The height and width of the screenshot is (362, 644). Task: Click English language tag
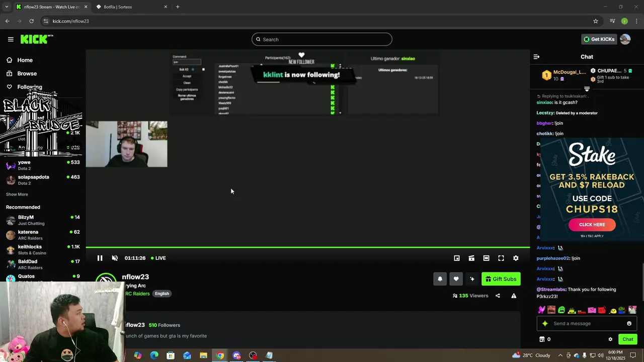(x=162, y=294)
